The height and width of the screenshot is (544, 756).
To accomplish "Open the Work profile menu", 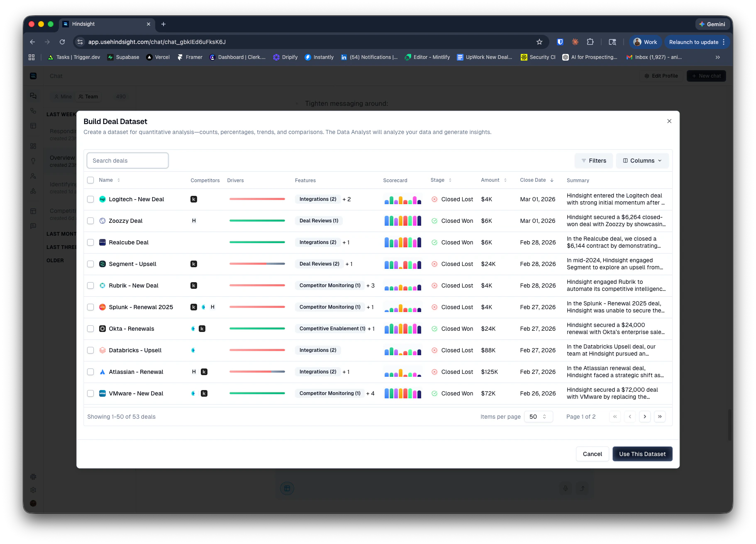I will (x=645, y=42).
